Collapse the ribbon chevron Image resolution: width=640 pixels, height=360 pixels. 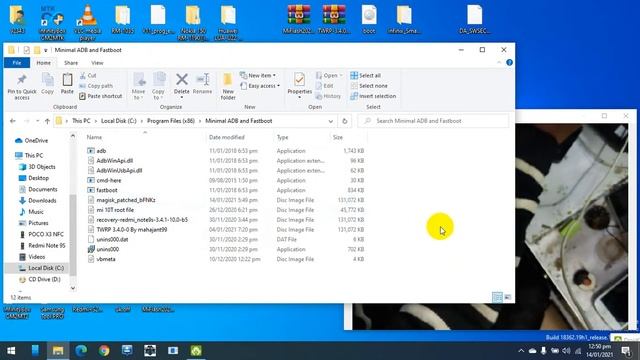tap(499, 62)
